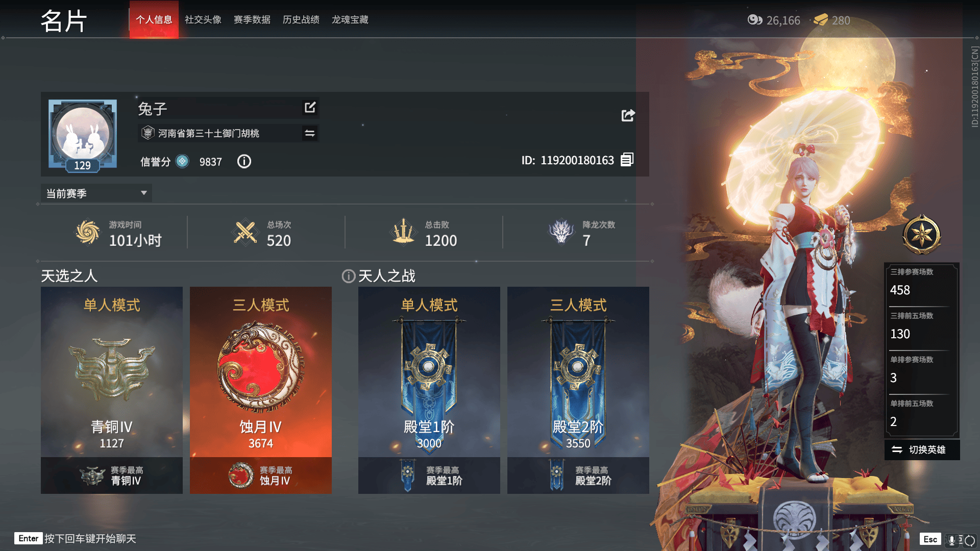980x551 pixels.
Task: Click the 河南省第三十士御门胡桃 guild icon
Action: pos(148,134)
